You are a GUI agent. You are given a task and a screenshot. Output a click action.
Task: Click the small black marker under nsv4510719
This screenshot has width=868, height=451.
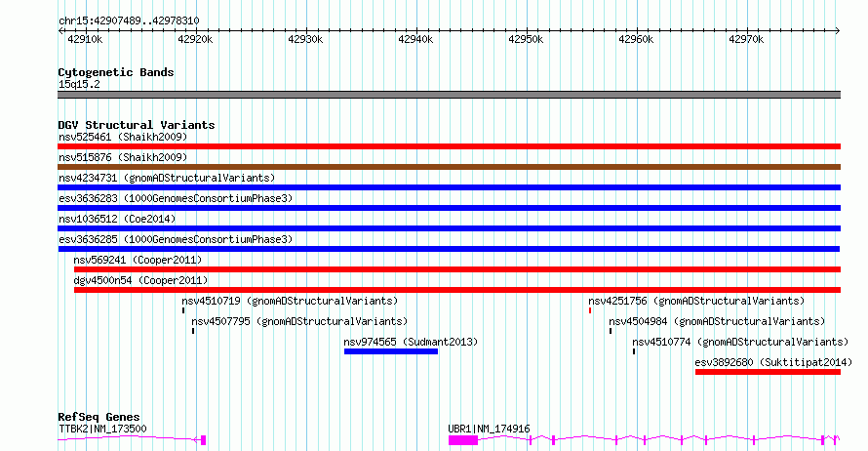tap(183, 310)
